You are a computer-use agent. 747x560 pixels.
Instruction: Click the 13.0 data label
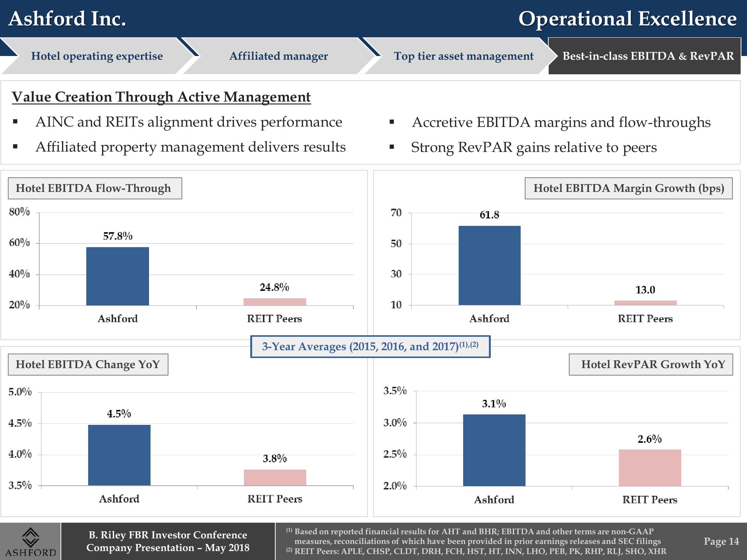645,290
